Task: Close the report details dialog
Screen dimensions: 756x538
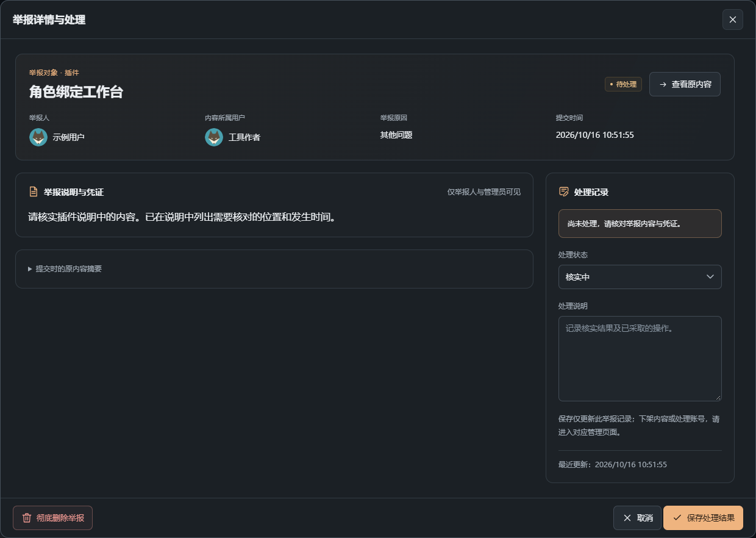Action: tap(732, 20)
